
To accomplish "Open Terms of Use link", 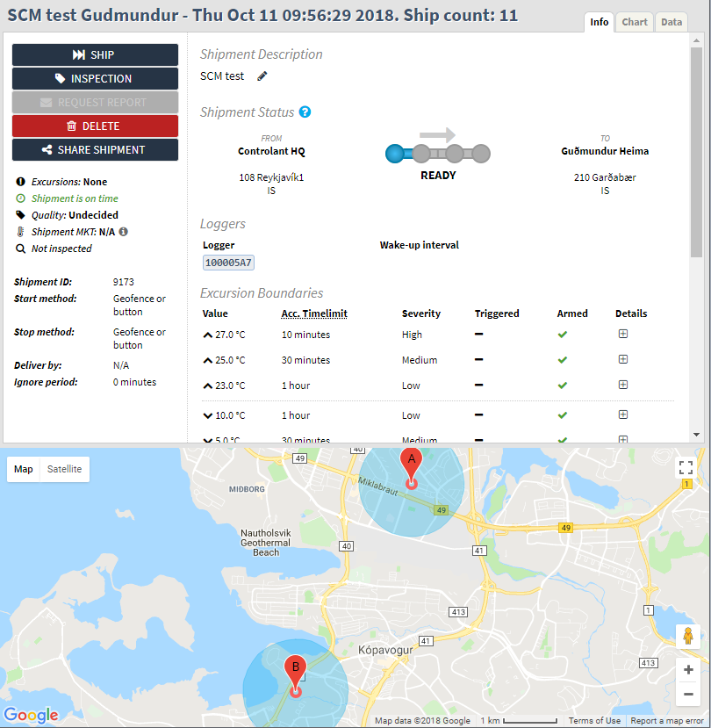I will (x=594, y=721).
